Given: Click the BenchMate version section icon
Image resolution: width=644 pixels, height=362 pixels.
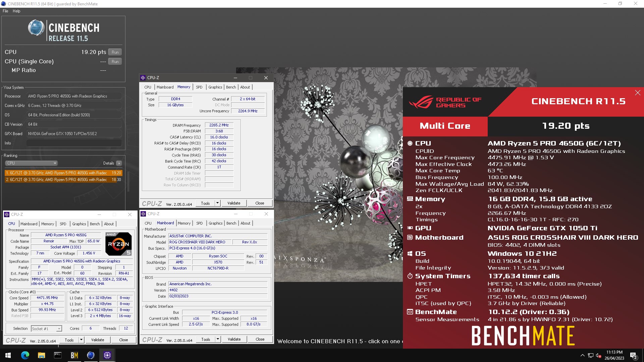Looking at the screenshot, I should point(410,312).
